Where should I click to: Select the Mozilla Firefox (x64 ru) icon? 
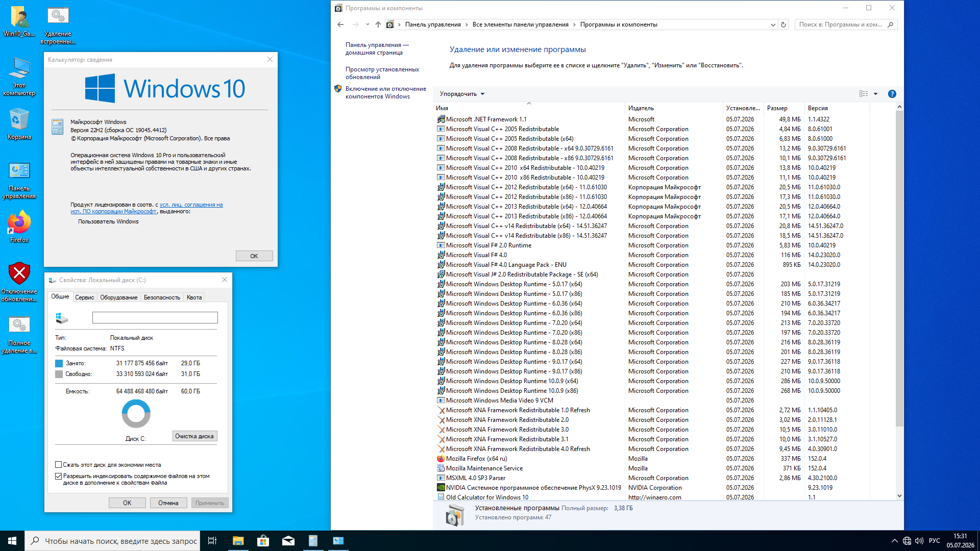pos(441,459)
